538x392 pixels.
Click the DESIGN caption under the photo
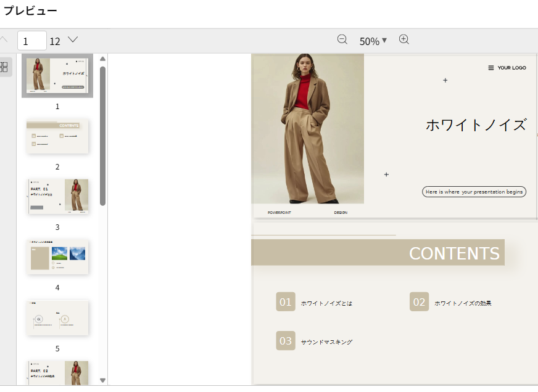pos(341,213)
